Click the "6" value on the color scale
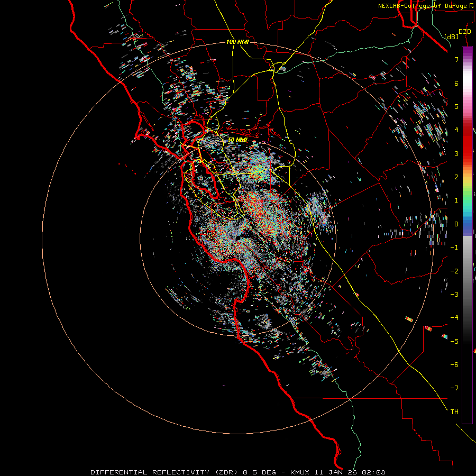The height and width of the screenshot is (476, 476). tap(456, 83)
